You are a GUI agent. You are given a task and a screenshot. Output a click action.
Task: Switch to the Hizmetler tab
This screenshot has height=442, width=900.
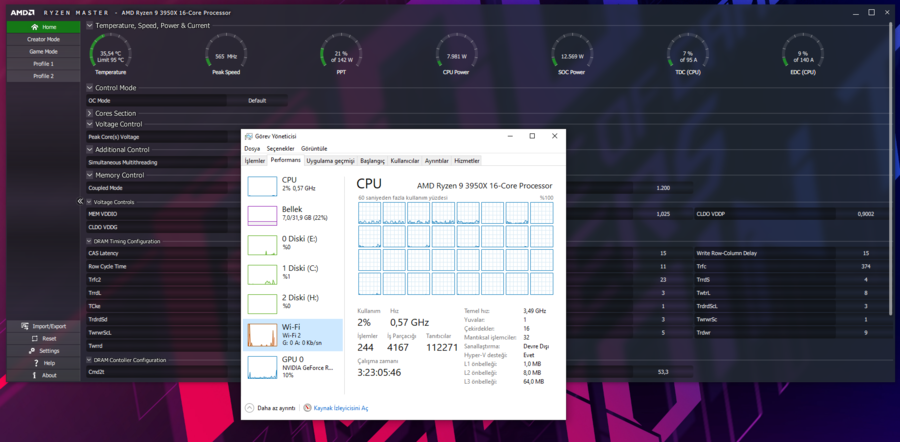[x=467, y=161]
